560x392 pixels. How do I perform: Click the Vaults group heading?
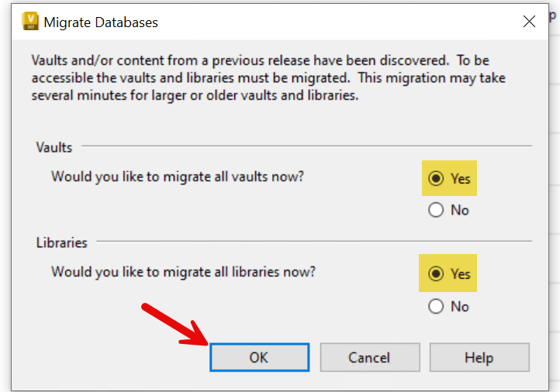click(54, 146)
